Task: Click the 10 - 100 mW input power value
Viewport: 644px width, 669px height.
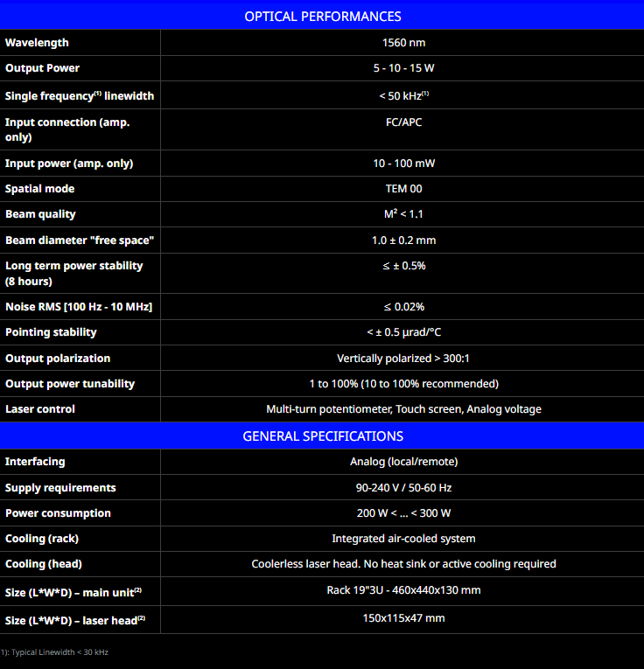Action: 403,164
